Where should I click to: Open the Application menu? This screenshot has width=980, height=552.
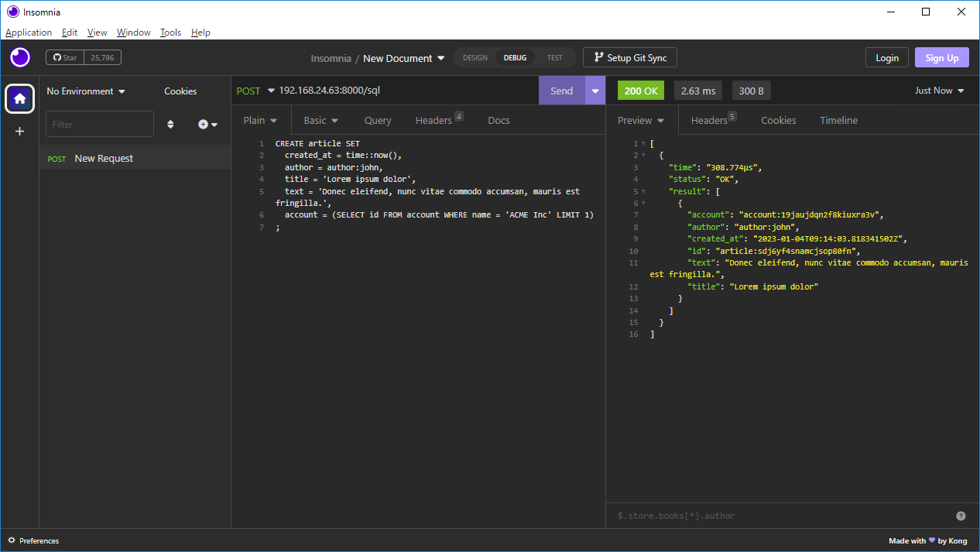pos(29,33)
